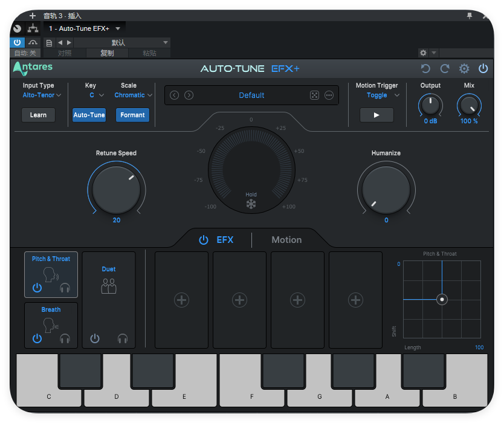Click the Learn button
Viewport: 504px width, 423px height.
click(38, 115)
